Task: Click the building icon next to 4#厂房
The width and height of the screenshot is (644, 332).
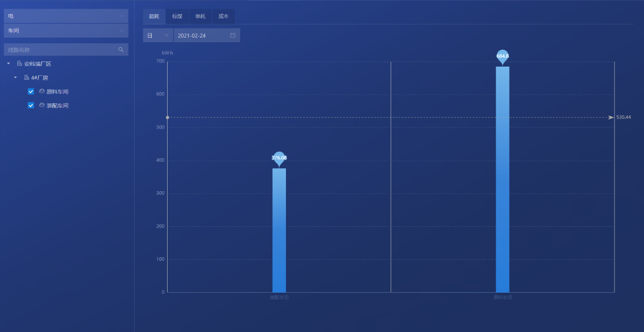Action: tap(26, 78)
